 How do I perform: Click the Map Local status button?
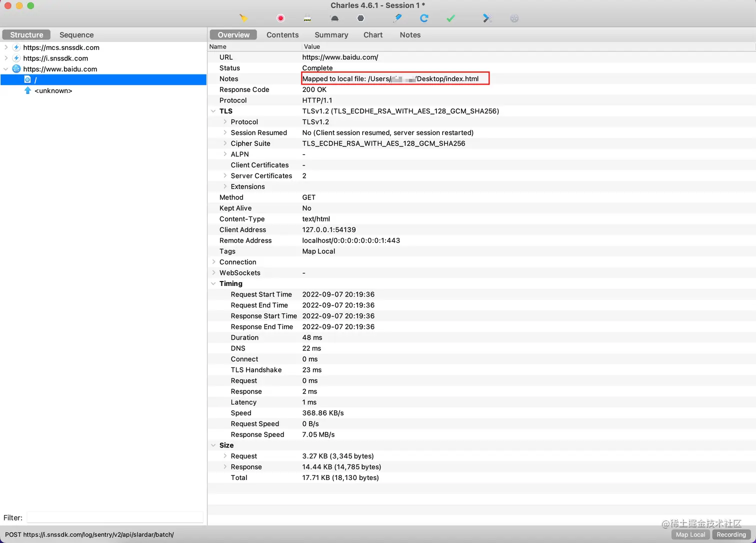point(690,534)
